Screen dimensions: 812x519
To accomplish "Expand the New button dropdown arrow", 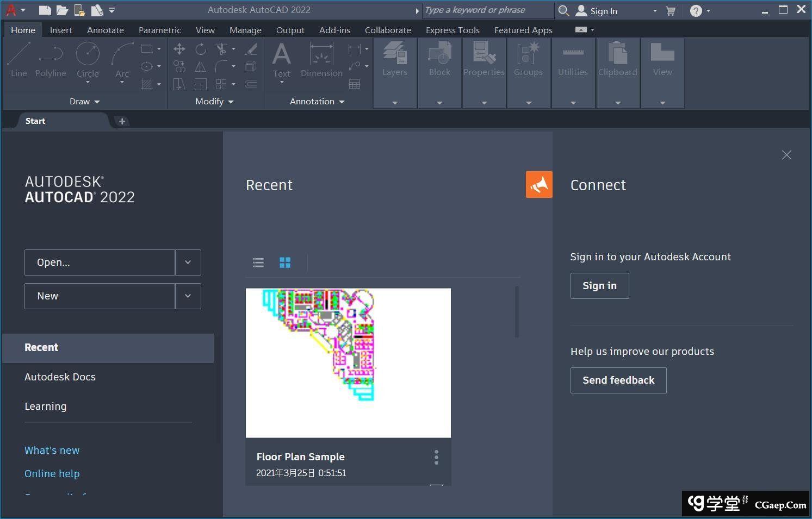I will pos(188,296).
